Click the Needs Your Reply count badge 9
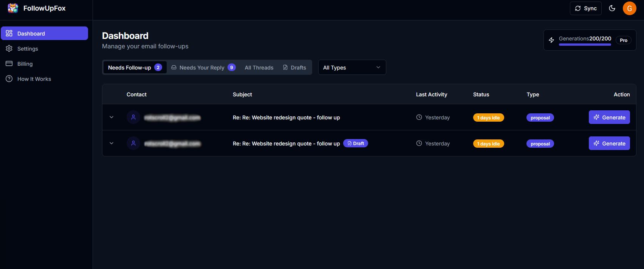 [x=232, y=67]
